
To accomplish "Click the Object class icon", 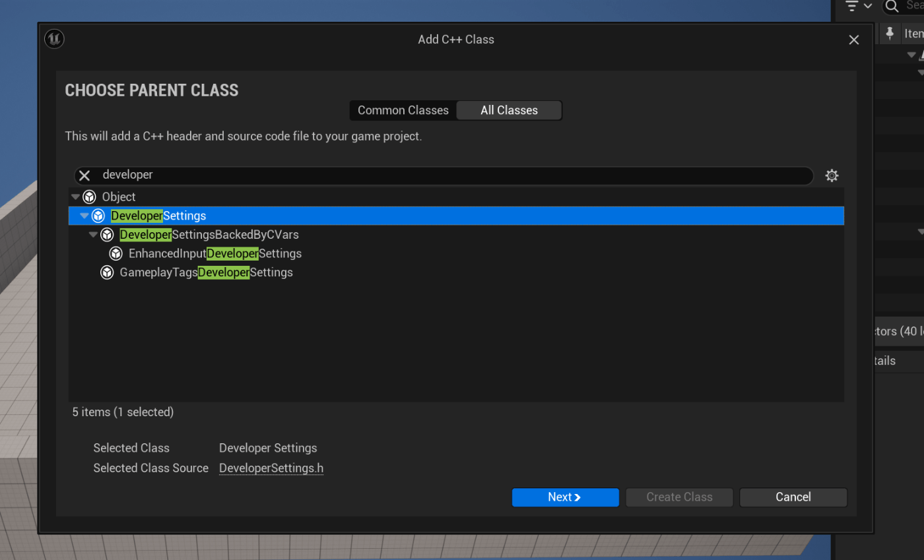I will (x=90, y=197).
